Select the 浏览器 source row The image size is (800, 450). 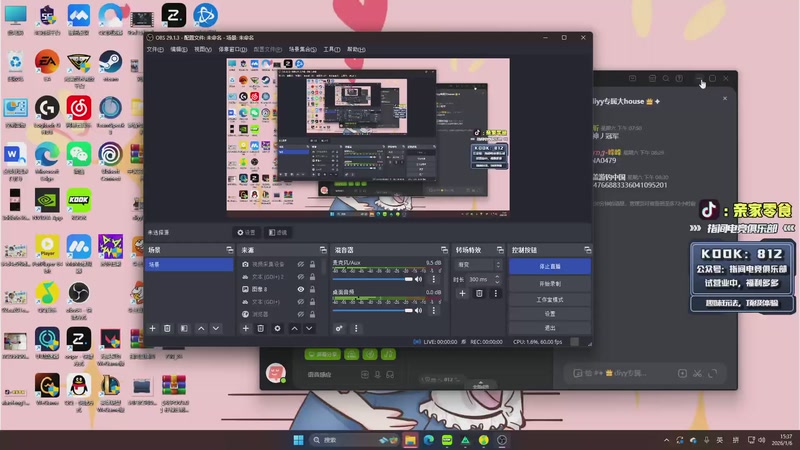tap(279, 314)
